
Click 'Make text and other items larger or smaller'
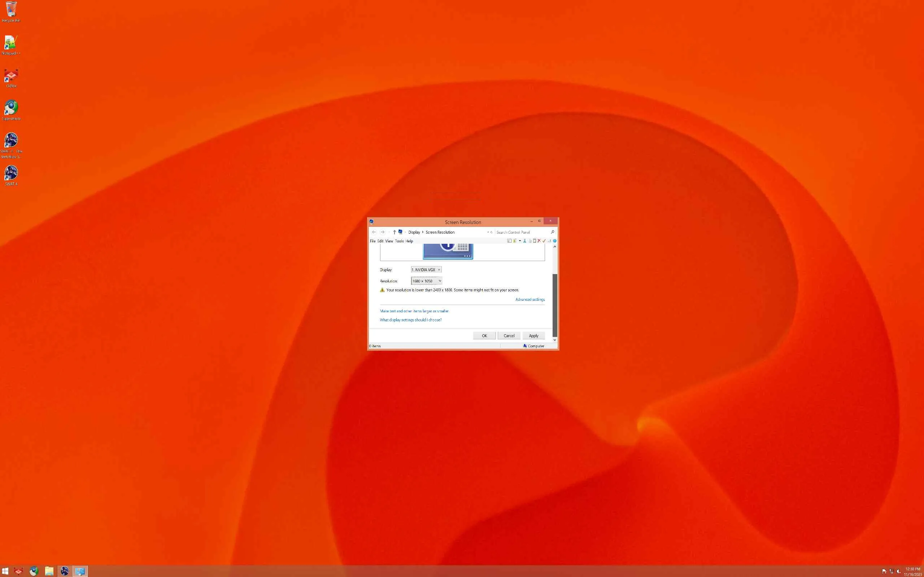pos(414,311)
